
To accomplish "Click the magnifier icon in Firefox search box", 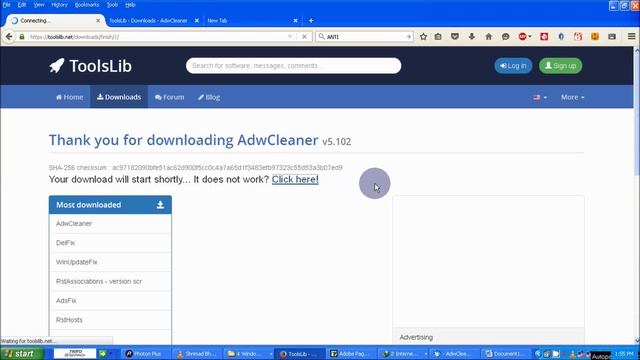I will pyautogui.click(x=322, y=37).
